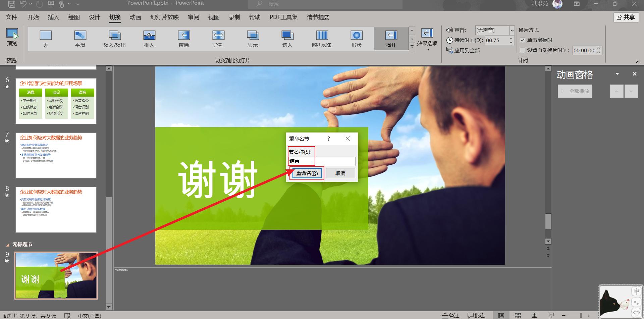Click the redo icon

40,4
